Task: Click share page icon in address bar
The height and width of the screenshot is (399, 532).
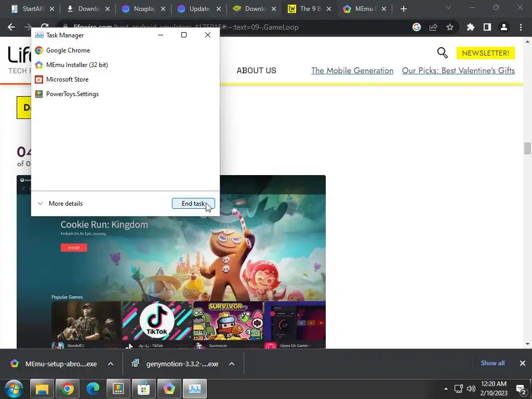Action: pyautogui.click(x=433, y=27)
